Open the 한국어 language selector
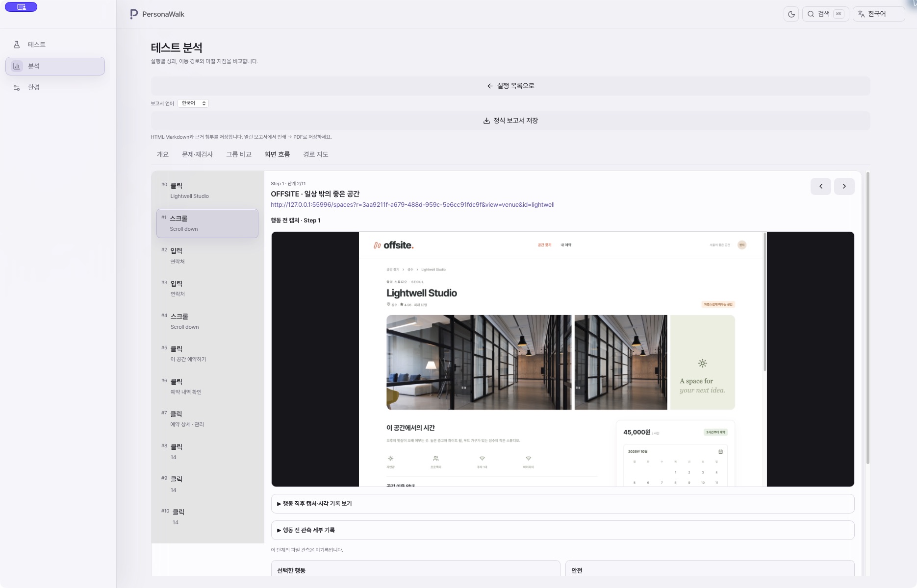The width and height of the screenshot is (917, 588). (879, 14)
